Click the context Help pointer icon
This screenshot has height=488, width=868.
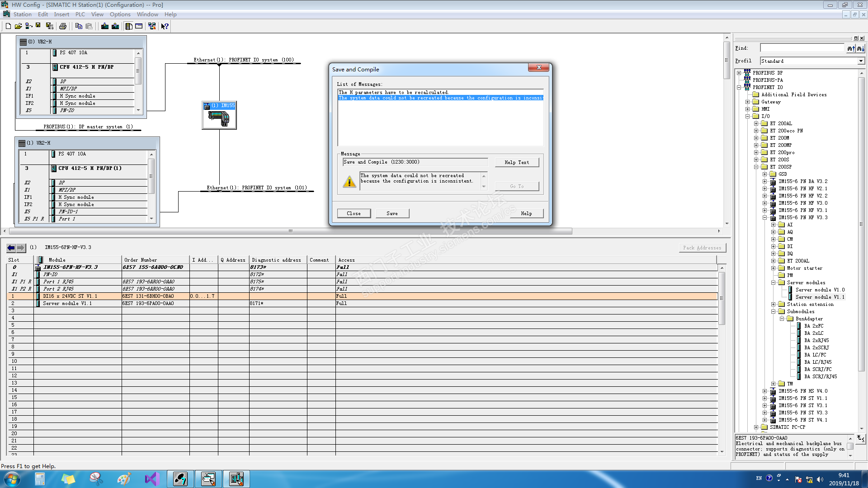(x=165, y=26)
